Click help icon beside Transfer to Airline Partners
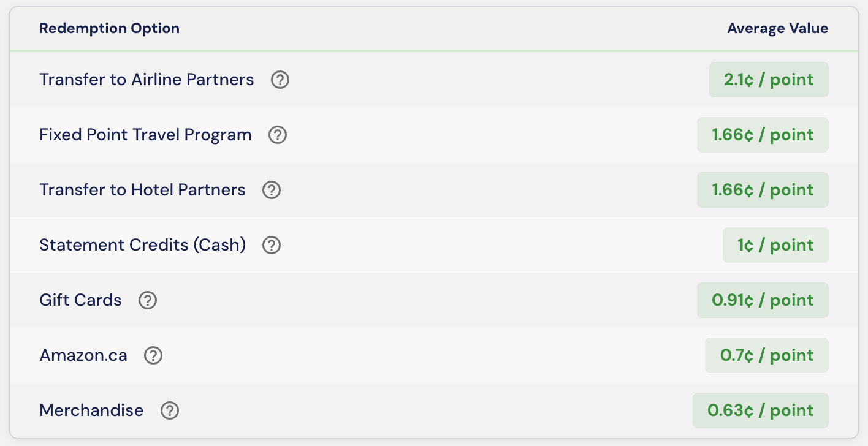868x446 pixels. pos(280,80)
